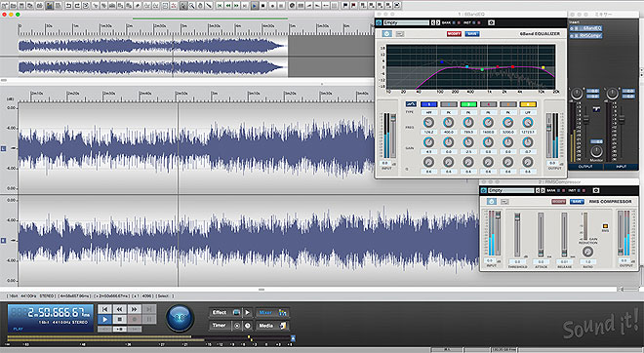Open the Empty preset field in the compressor window

click(510, 190)
